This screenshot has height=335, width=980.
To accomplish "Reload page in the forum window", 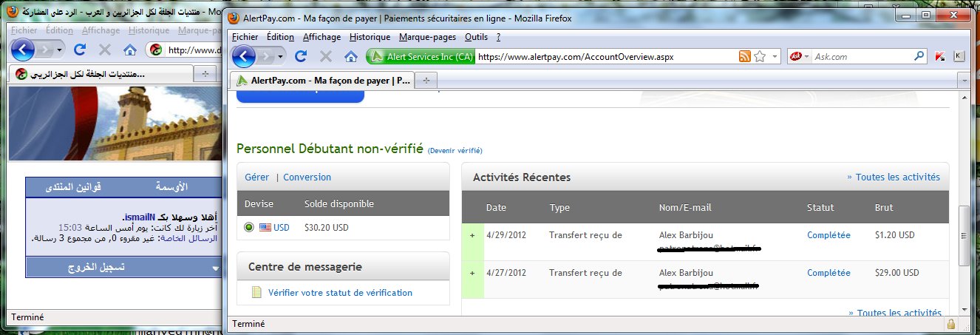I will click(x=79, y=50).
